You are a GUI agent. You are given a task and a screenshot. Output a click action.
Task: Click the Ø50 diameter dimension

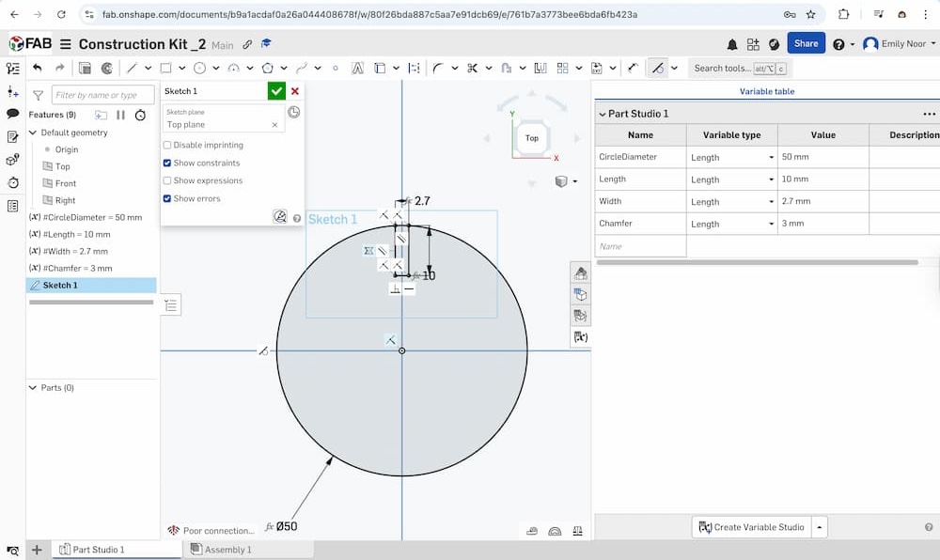287,526
